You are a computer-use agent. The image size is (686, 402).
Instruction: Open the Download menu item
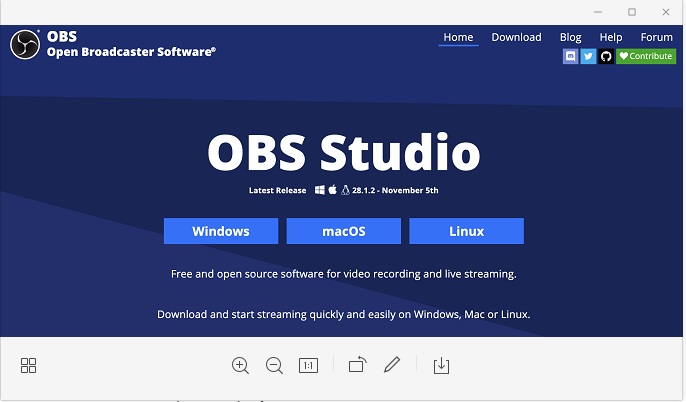[516, 37]
